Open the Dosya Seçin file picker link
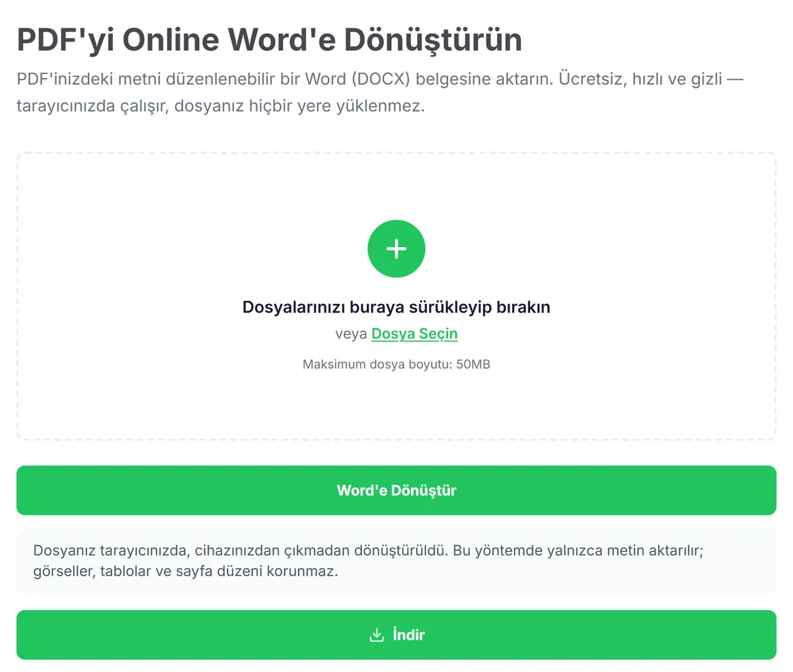 click(x=414, y=334)
